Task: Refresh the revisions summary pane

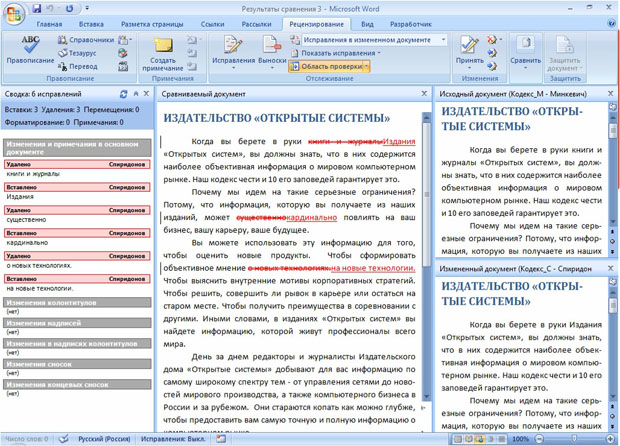Action: [123, 94]
